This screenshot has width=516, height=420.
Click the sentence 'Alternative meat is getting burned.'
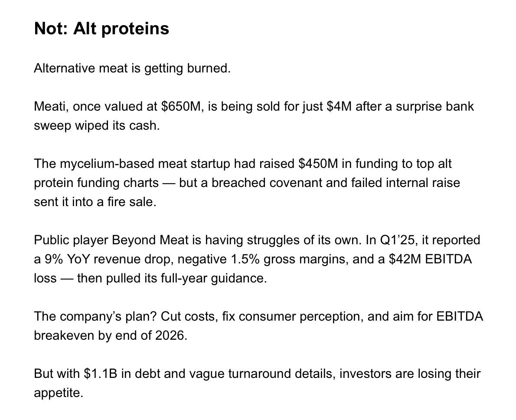click(x=132, y=69)
